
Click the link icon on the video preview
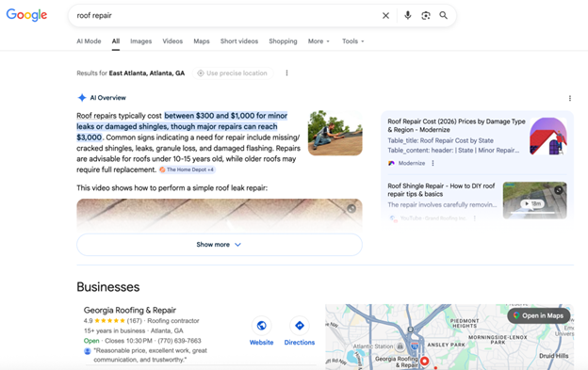pos(351,209)
